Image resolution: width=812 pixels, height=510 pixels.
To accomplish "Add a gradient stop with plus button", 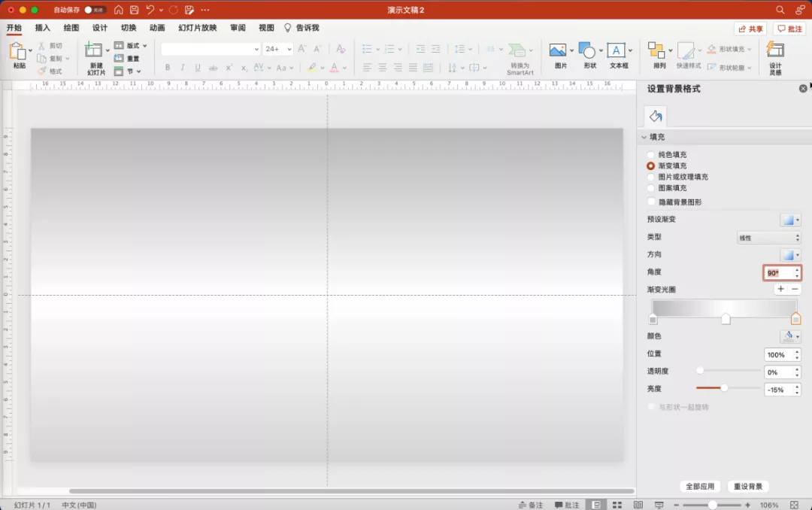I will tap(780, 289).
